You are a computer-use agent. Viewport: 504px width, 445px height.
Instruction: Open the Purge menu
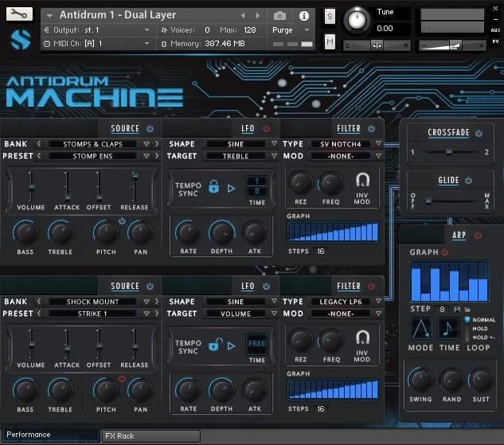pyautogui.click(x=291, y=30)
